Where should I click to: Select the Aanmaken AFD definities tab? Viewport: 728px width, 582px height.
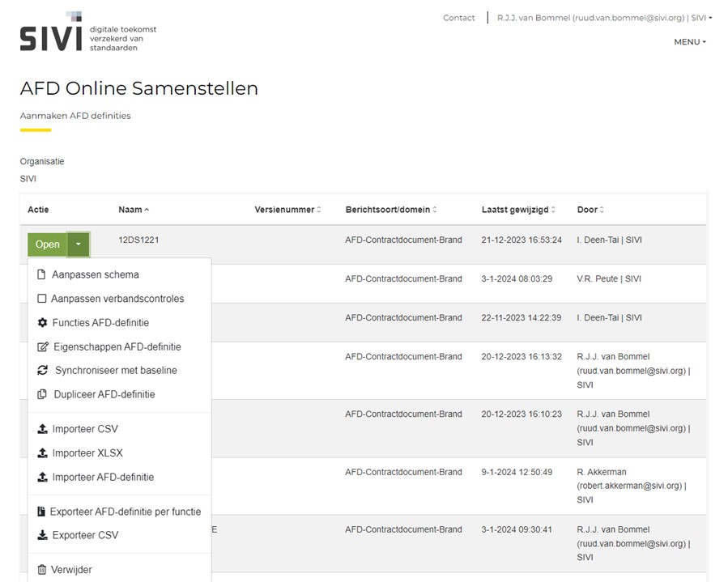75,116
